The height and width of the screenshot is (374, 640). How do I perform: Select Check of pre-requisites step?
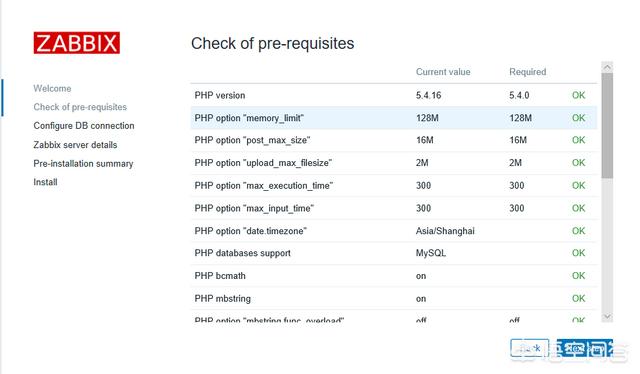[80, 107]
